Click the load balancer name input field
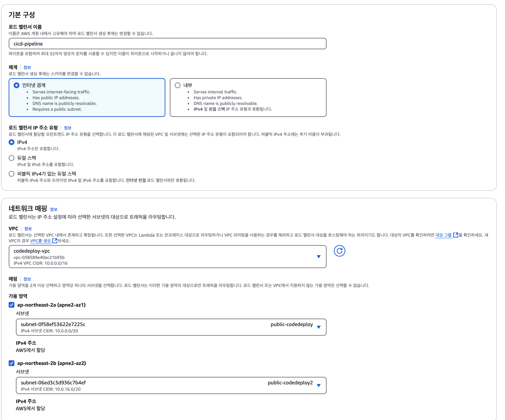The image size is (505, 420). (167, 44)
